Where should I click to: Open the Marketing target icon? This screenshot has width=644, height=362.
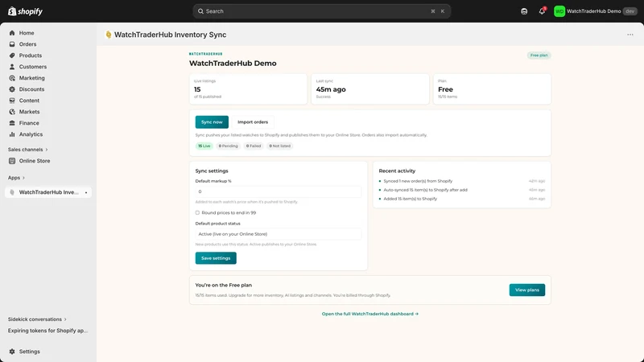click(x=12, y=78)
